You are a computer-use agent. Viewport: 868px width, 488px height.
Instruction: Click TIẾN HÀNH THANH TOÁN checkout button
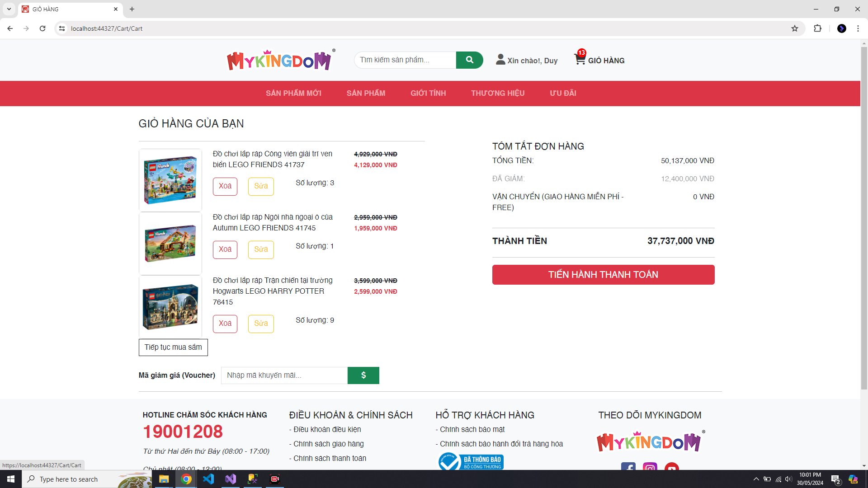tap(603, 275)
